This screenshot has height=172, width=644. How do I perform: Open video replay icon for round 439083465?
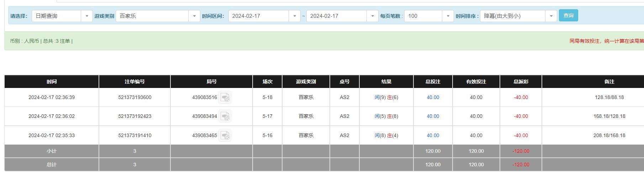point(225,135)
